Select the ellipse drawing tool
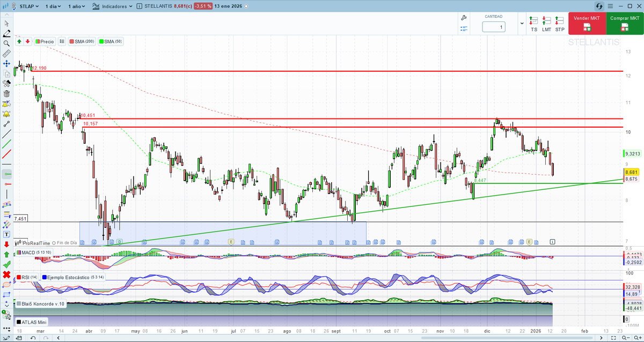 (x=6, y=285)
